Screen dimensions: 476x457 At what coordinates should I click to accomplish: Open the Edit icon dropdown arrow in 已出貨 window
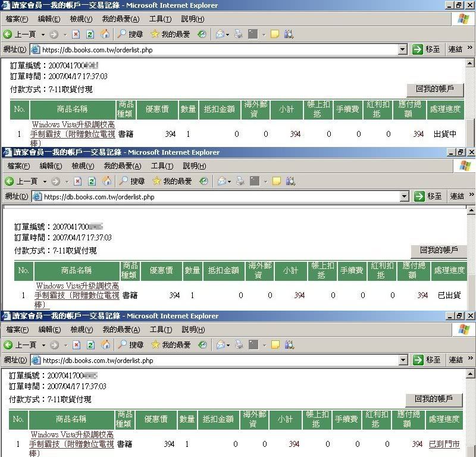[265, 181]
